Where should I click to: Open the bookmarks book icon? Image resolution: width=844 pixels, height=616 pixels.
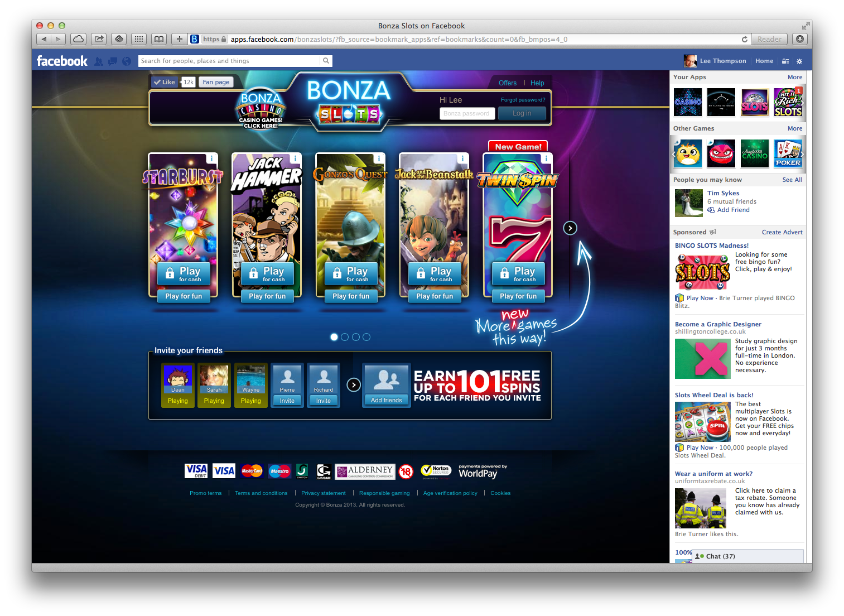159,39
